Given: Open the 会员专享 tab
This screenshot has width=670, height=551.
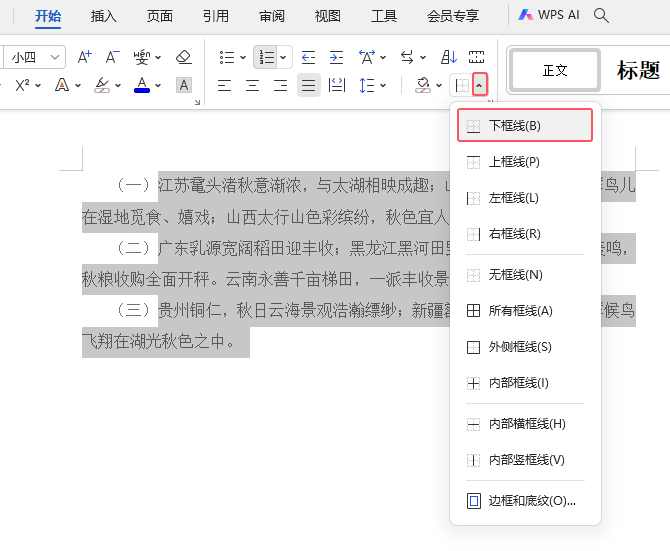Looking at the screenshot, I should point(453,16).
